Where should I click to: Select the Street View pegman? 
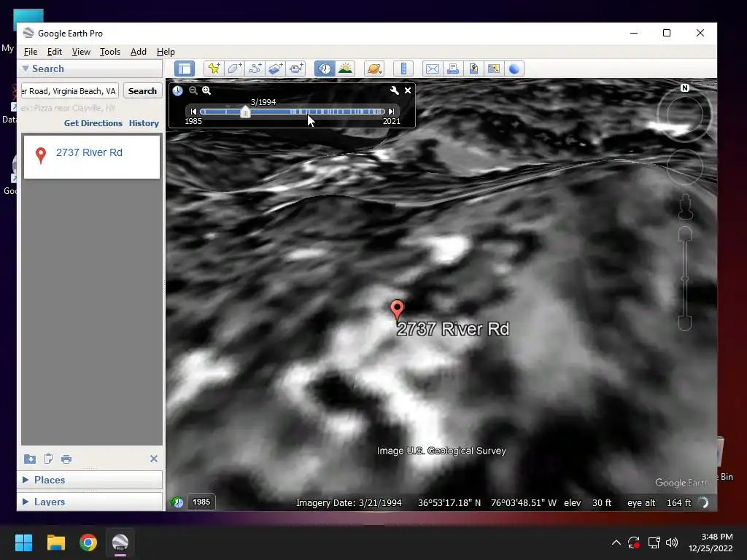685,206
